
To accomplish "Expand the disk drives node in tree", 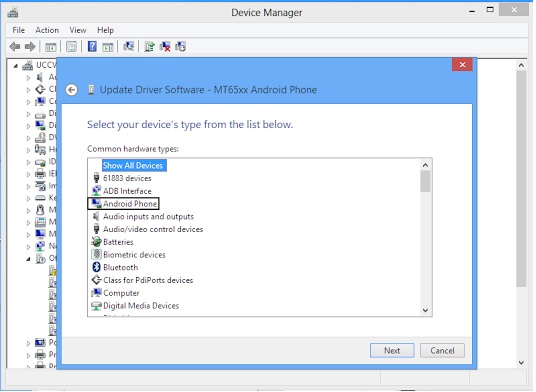I will (x=28, y=114).
